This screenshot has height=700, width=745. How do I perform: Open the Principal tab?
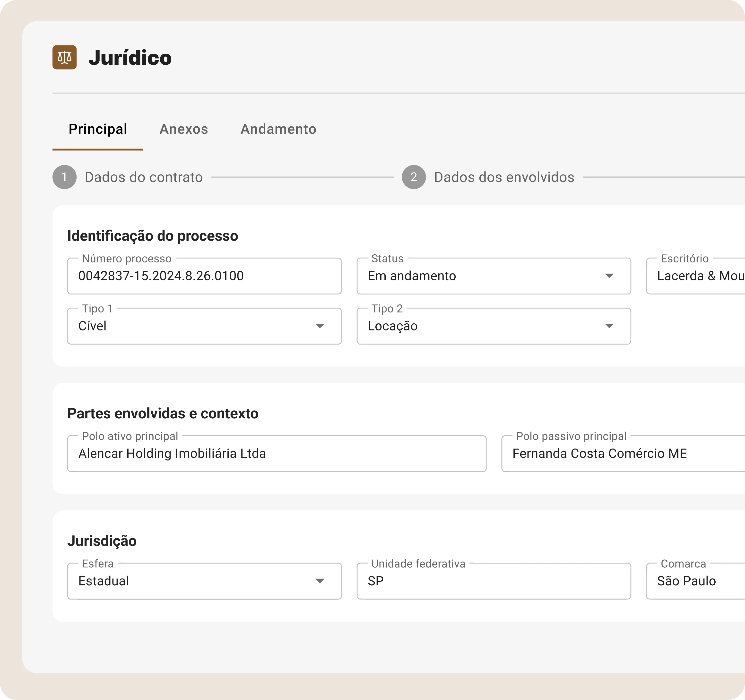coord(98,129)
